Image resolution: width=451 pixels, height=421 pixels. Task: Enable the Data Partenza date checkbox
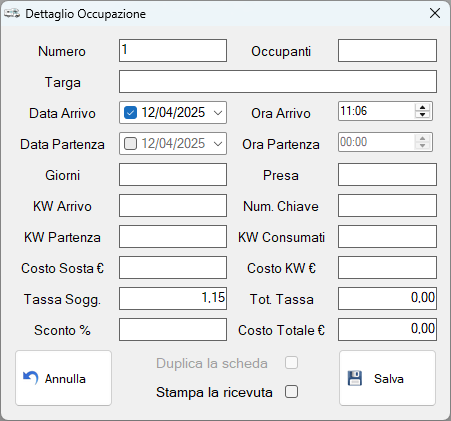click(130, 144)
